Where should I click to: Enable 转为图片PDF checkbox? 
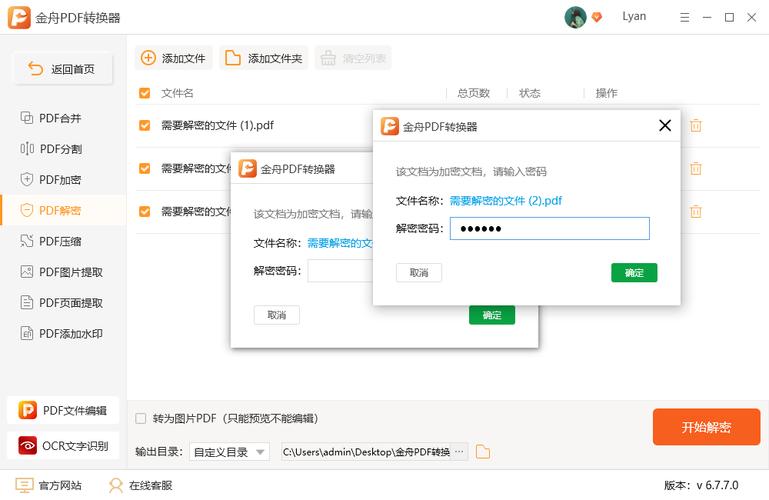click(141, 419)
